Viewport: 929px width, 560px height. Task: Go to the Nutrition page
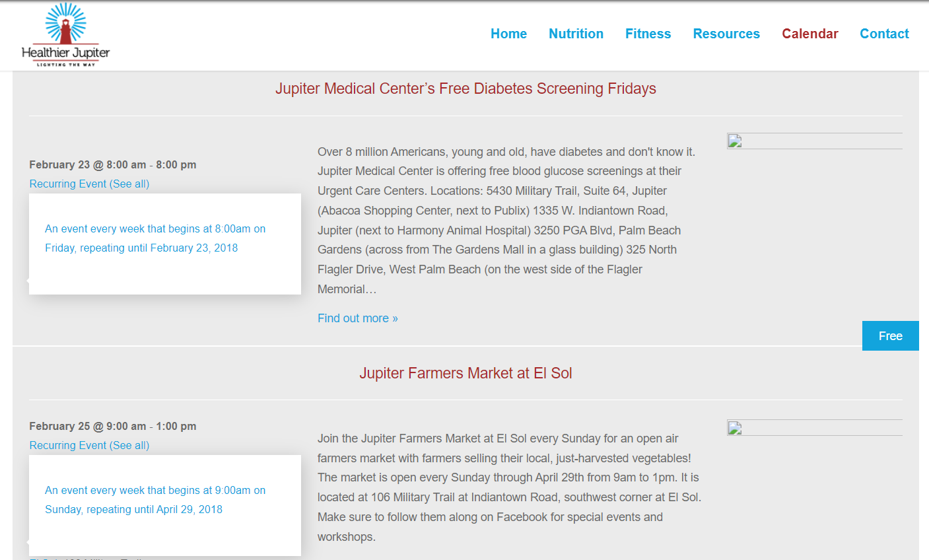point(576,34)
